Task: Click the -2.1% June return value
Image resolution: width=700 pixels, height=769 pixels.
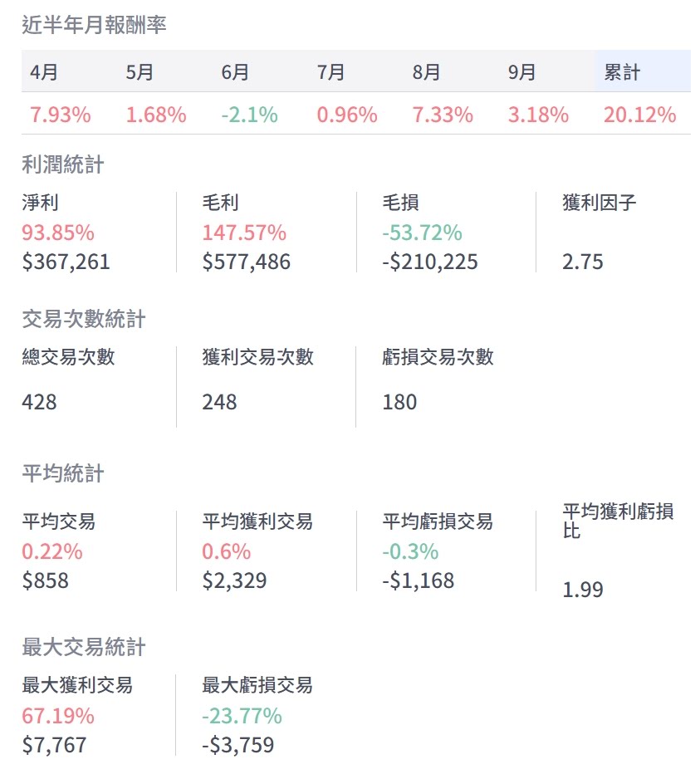Action: click(x=249, y=115)
